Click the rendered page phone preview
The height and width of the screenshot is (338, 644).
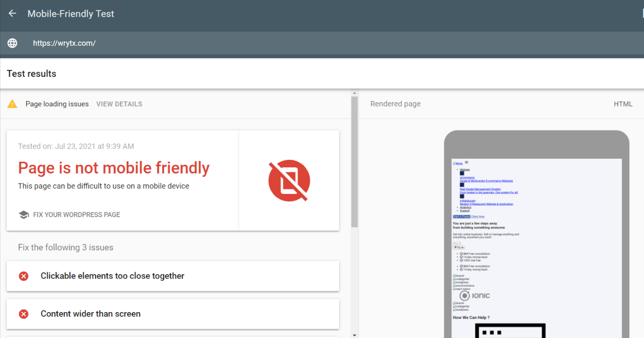tap(537, 234)
